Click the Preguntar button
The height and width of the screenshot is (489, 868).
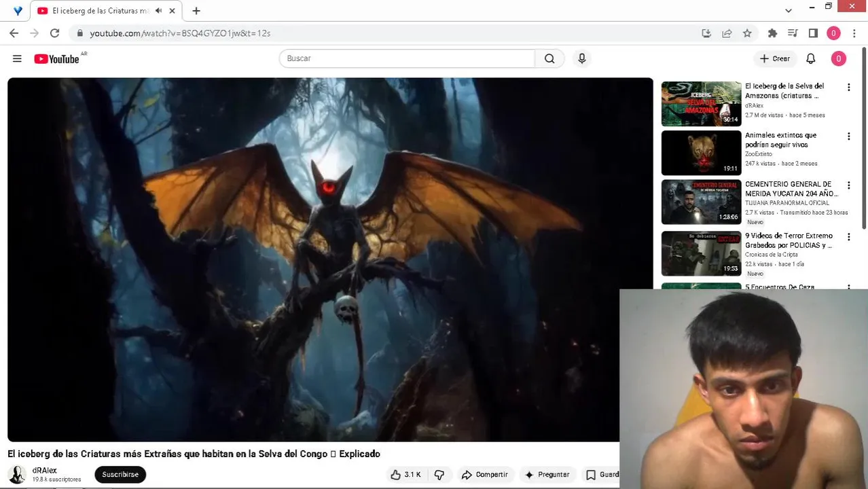pyautogui.click(x=547, y=475)
